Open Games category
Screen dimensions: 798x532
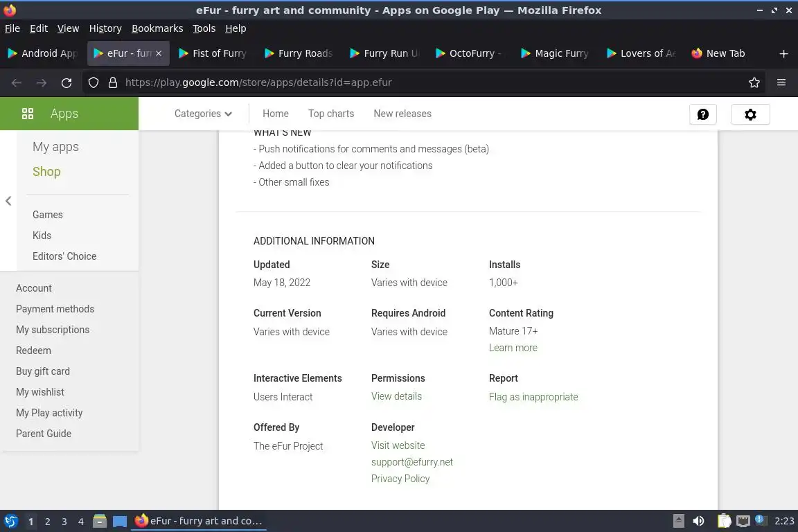47,215
